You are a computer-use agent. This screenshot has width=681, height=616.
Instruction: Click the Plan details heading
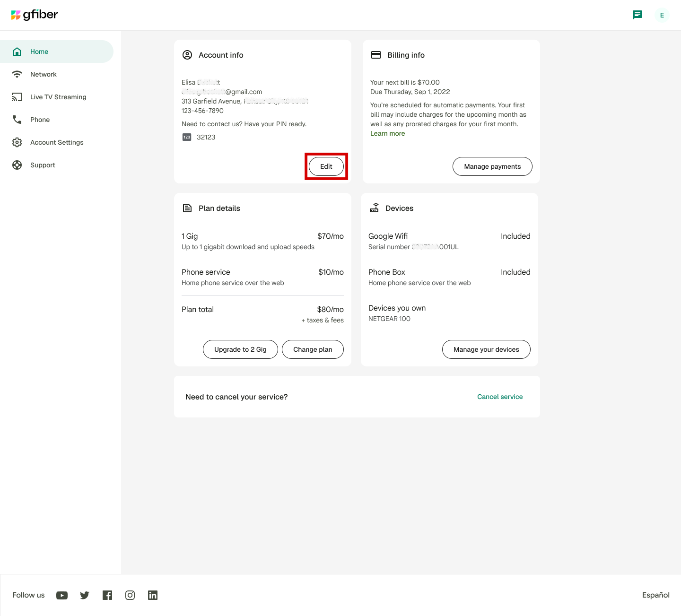[219, 208]
